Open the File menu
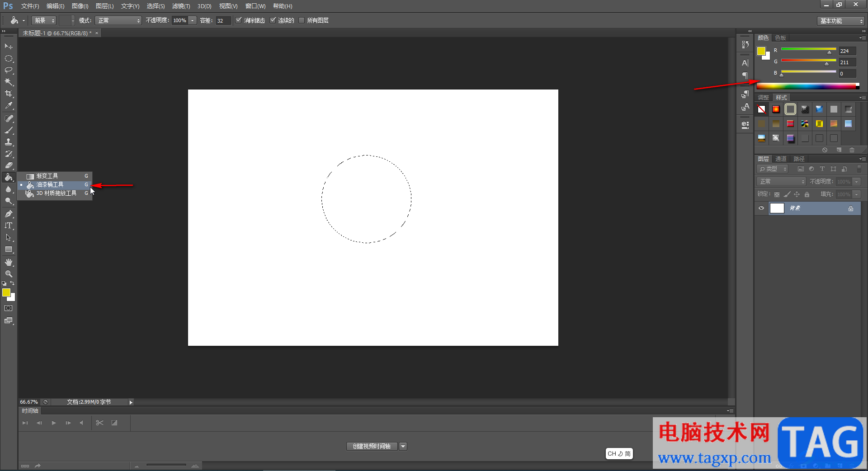This screenshot has width=868, height=471. pyautogui.click(x=30, y=6)
